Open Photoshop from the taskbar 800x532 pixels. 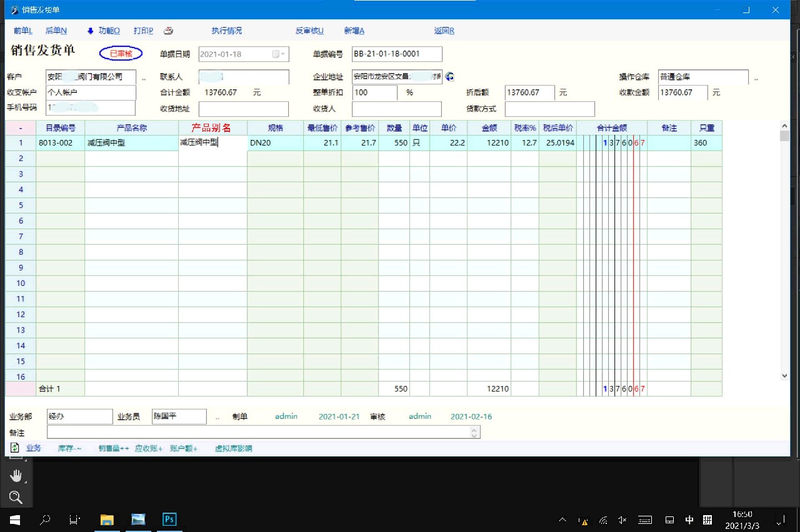[x=169, y=519]
